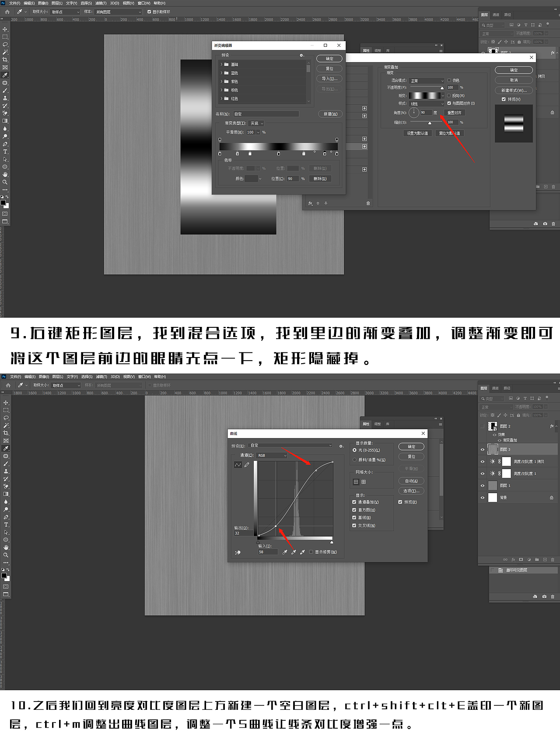This screenshot has height=747, width=560.
Task: Click the gear icon beside Curves preset dropdown
Action: tap(341, 446)
